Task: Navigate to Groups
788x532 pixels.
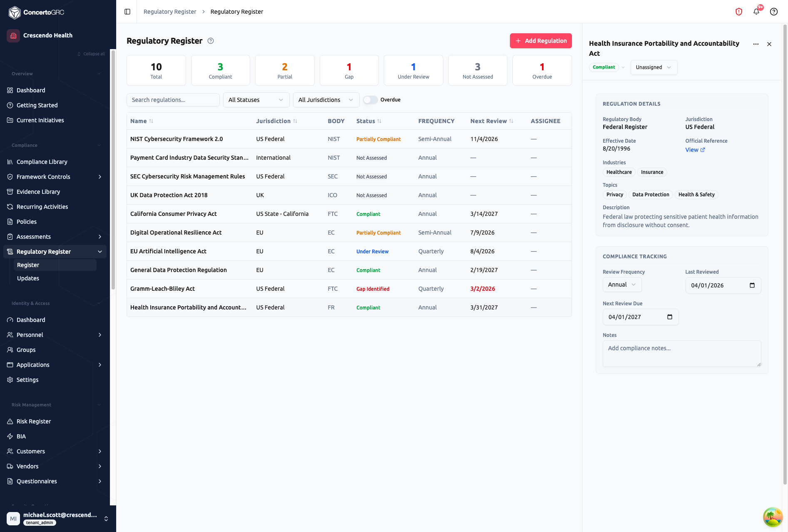Action: (x=55, y=350)
